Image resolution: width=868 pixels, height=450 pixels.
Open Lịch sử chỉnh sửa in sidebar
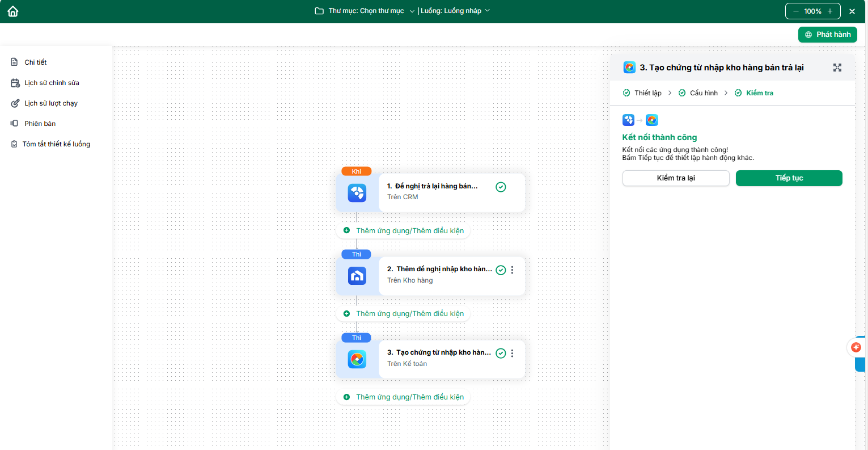click(x=52, y=83)
